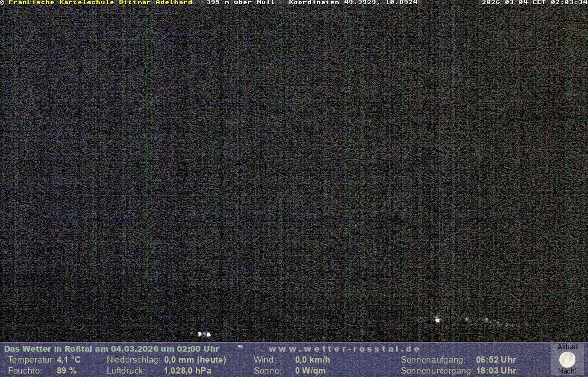Click the temperature value 4,1 °C
588x377 pixels.
coord(68,360)
